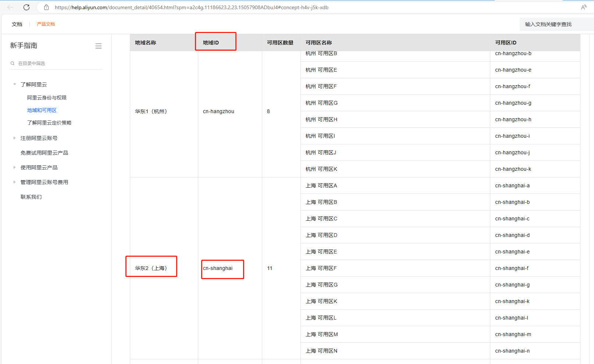
Task: Open 了解阿里云定价策略 article
Action: tap(49, 123)
